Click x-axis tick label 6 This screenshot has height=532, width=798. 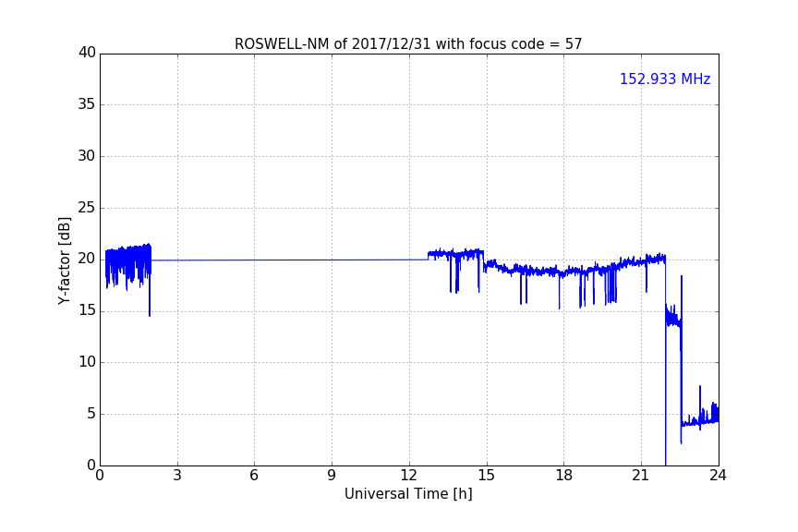coord(255,476)
